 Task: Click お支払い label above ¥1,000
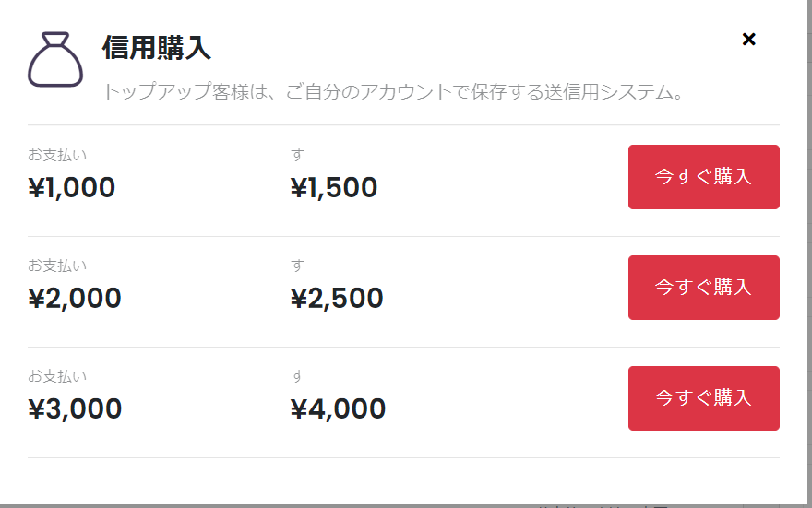(57, 155)
